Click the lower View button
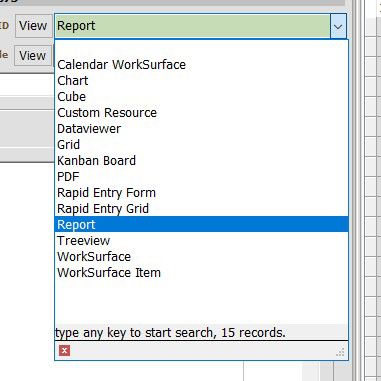381x381 pixels. tap(33, 55)
